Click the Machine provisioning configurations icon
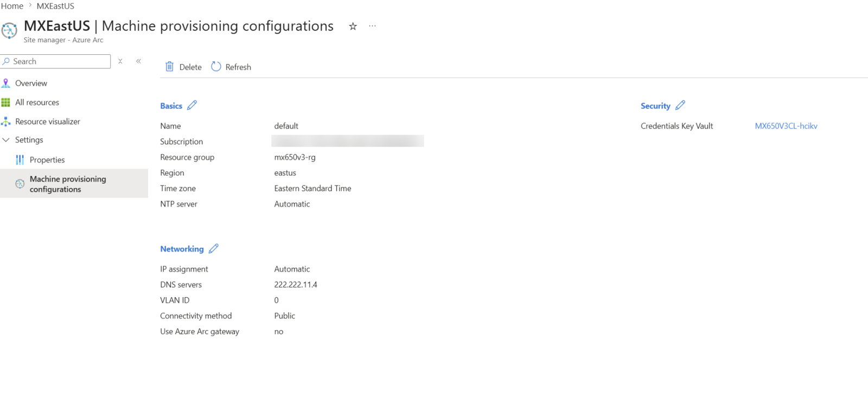The image size is (868, 409). 20,184
